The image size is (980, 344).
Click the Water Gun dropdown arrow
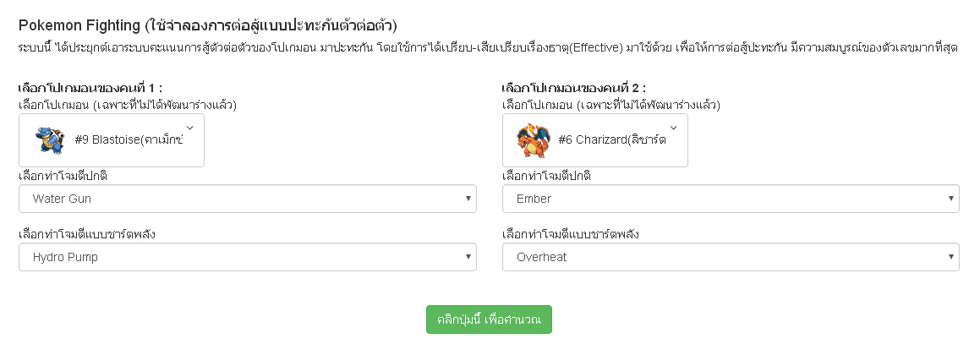pyautogui.click(x=468, y=199)
